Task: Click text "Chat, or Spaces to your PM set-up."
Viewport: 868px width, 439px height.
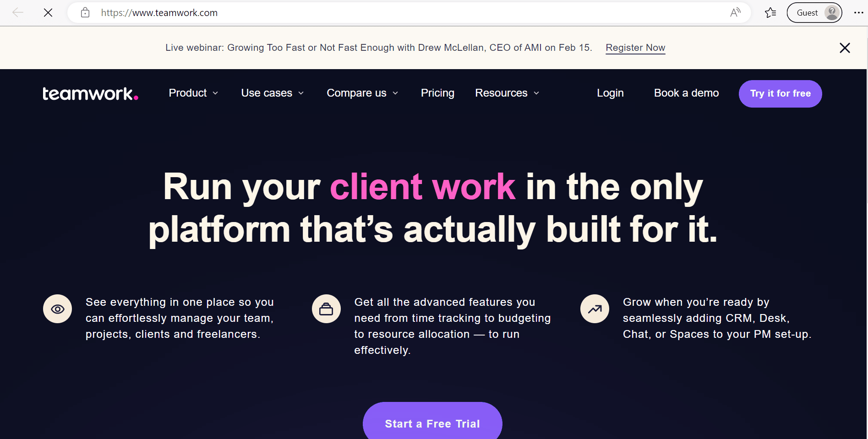Action: click(x=717, y=334)
